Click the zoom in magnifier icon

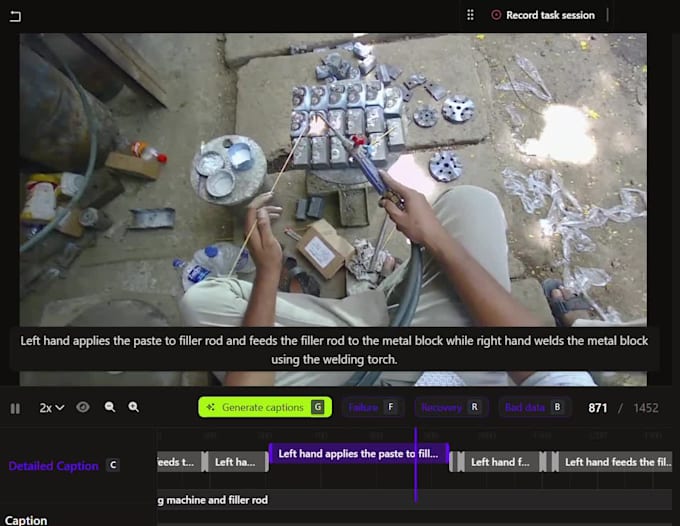coord(134,407)
